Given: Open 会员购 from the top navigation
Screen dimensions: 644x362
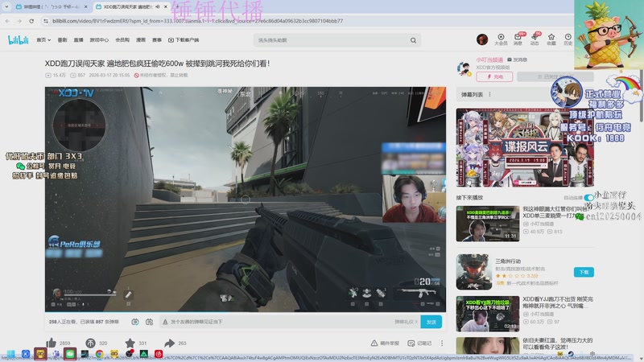Looking at the screenshot, I should coord(122,39).
